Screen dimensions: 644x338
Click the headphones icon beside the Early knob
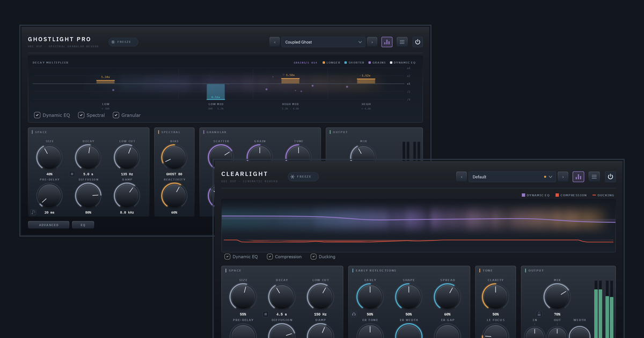(354, 314)
